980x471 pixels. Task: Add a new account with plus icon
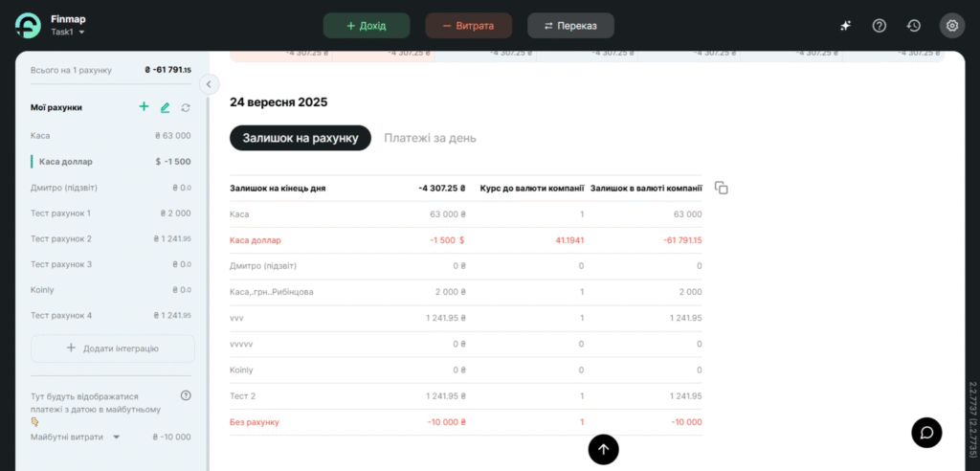(144, 107)
